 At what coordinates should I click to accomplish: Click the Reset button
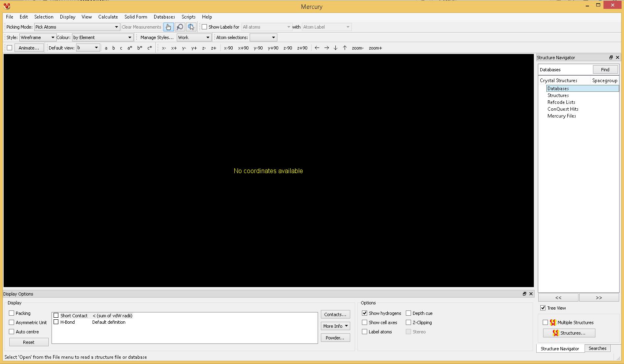29,342
